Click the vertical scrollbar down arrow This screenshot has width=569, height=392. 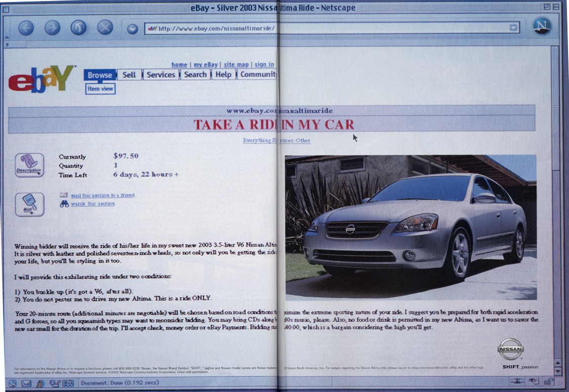(558, 371)
